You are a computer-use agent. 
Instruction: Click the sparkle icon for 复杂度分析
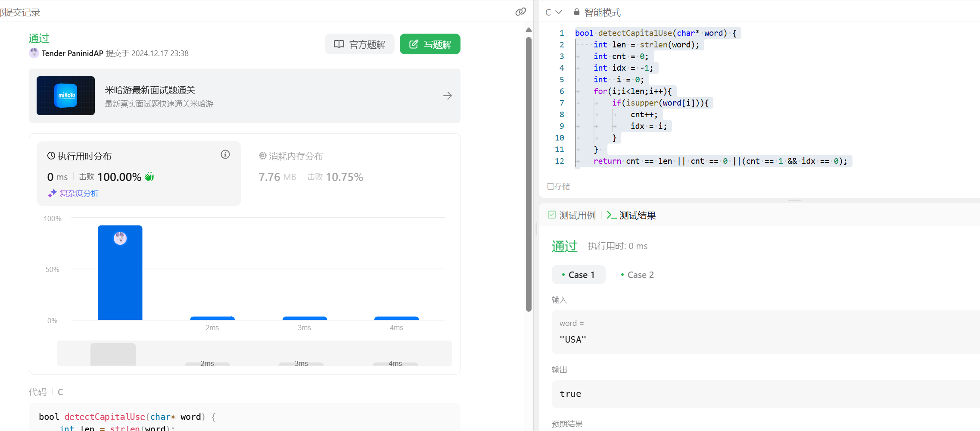click(52, 193)
